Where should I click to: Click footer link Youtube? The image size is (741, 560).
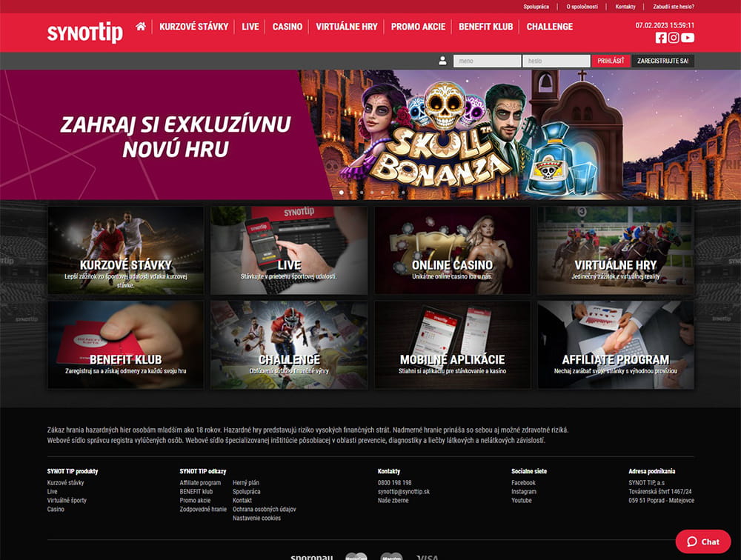point(521,501)
